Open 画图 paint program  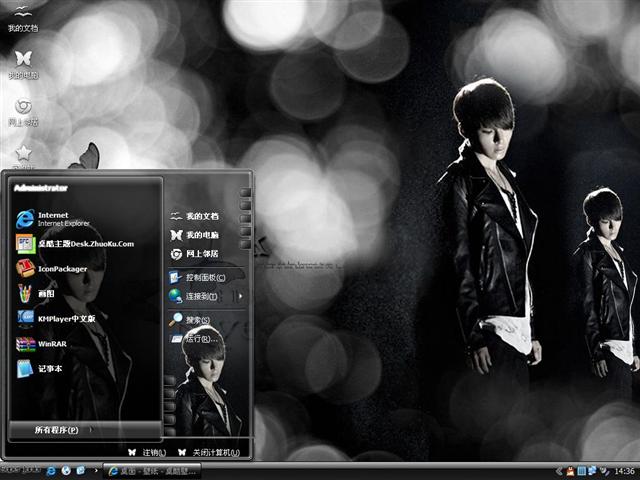pos(35,294)
